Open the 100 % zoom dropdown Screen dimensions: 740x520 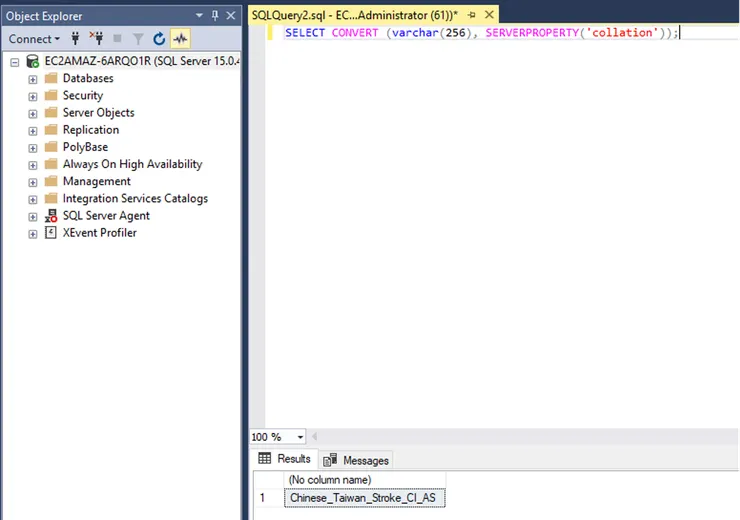(x=300, y=437)
